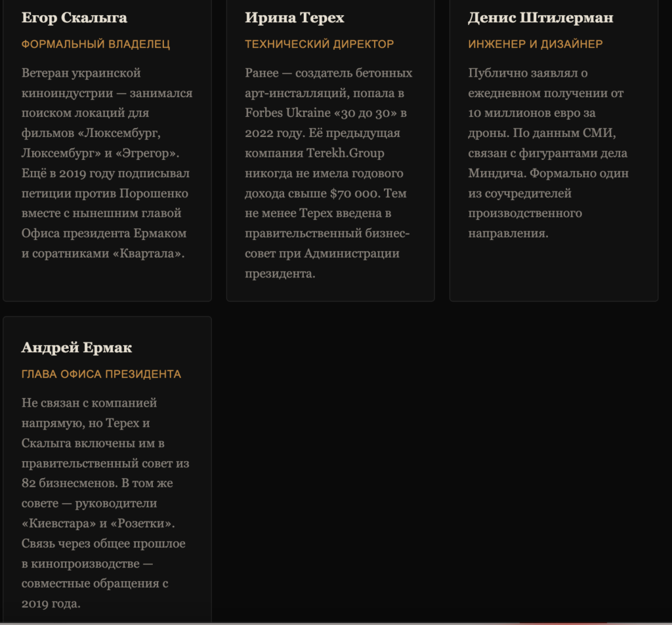
Task: Click the name heading Ирина Терех
Action: [294, 18]
